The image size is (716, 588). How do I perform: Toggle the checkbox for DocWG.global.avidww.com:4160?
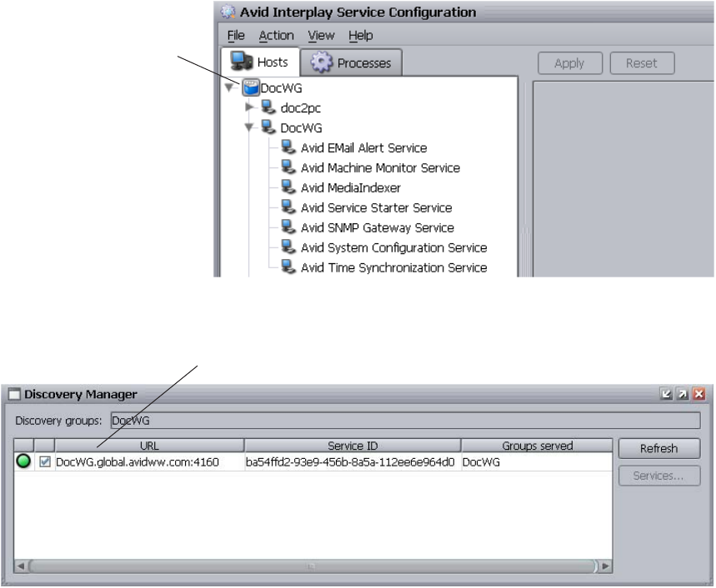[45, 461]
